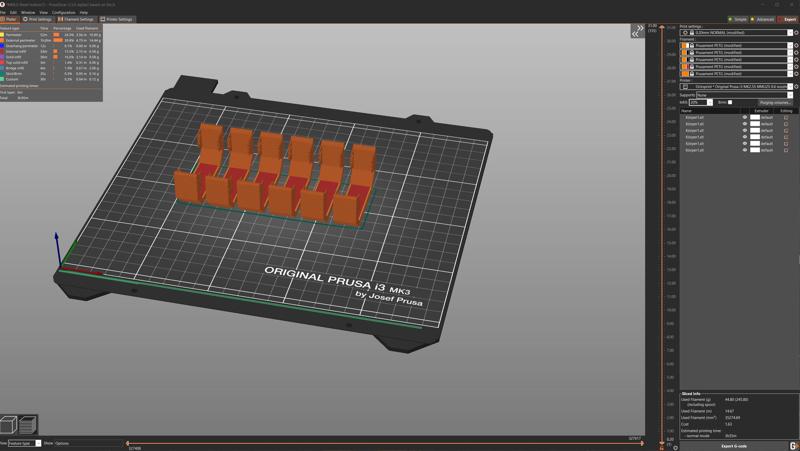
Task: Click the horizontal moves slider at the bottom
Action: click(x=385, y=443)
